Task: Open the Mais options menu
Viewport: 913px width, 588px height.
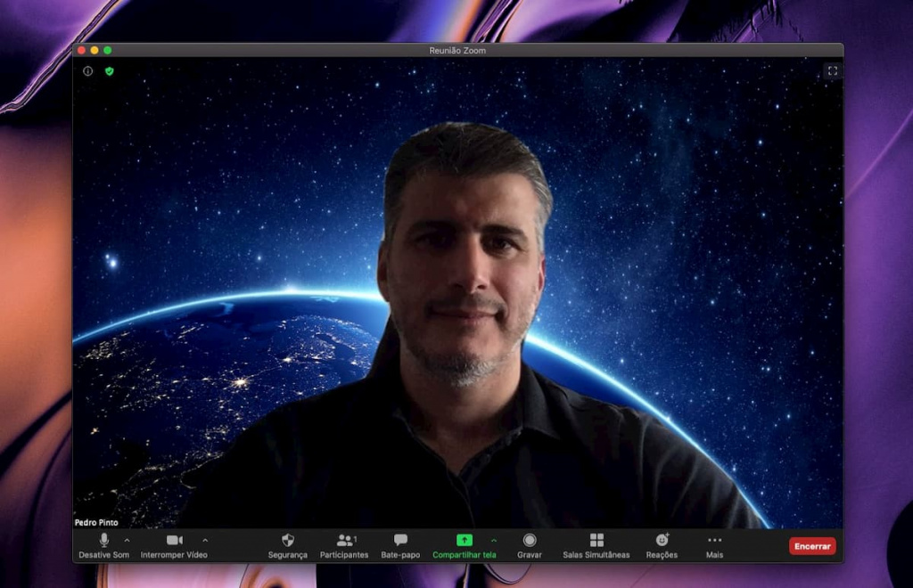Action: click(x=714, y=546)
